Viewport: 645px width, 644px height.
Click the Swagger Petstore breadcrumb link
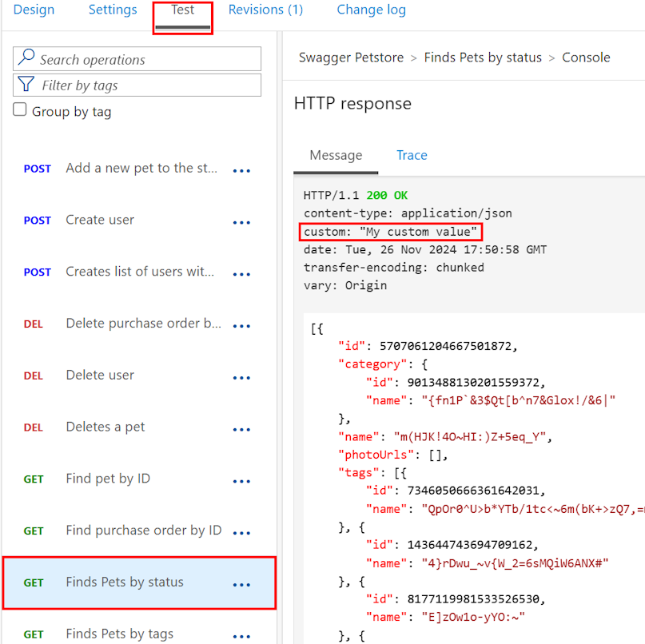pos(351,58)
